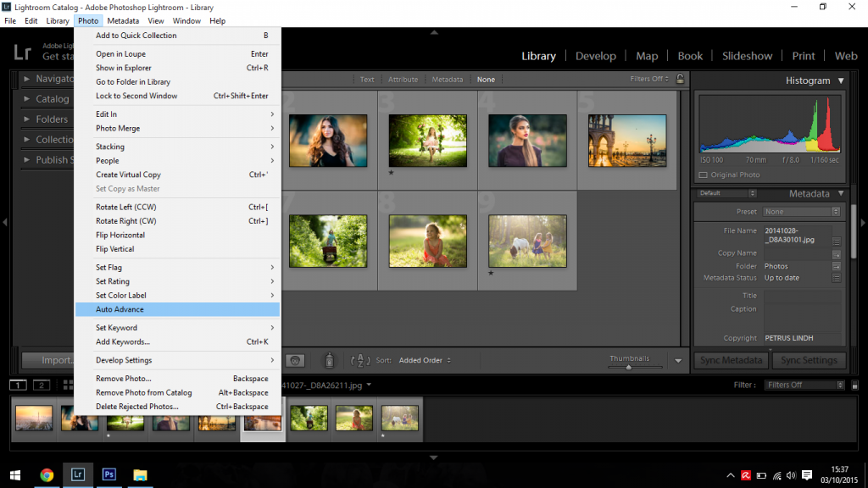Screen dimensions: 868x488
Task: Click the Import button
Action: coord(48,360)
